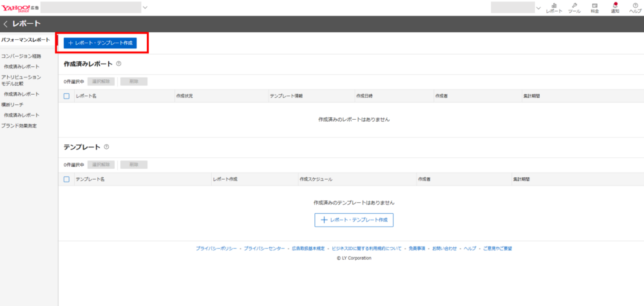Open the ヘルプ question mark icon
This screenshot has height=306, width=644.
click(x=635, y=8)
